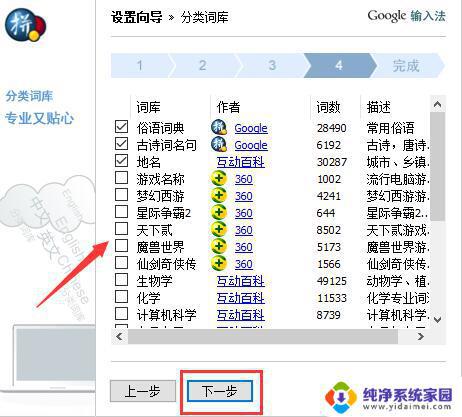The width and height of the screenshot is (462, 417).
Task: Open Google author link for 古诗词名句
Action: point(251,145)
